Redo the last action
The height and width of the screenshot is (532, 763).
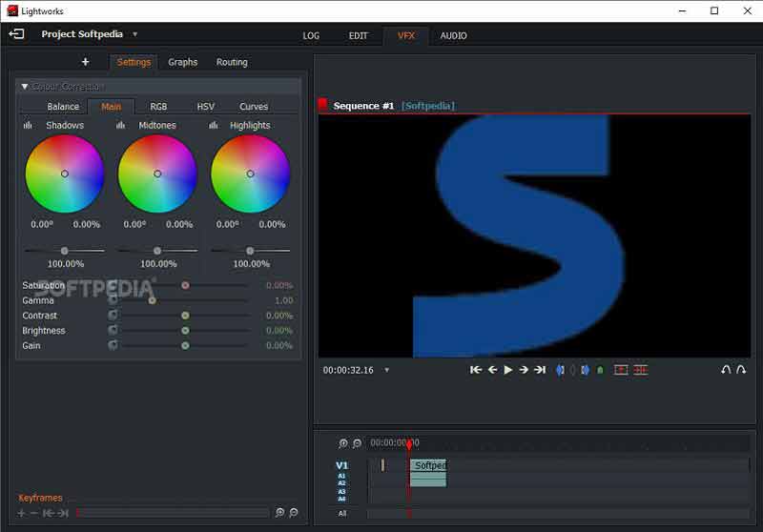point(741,370)
